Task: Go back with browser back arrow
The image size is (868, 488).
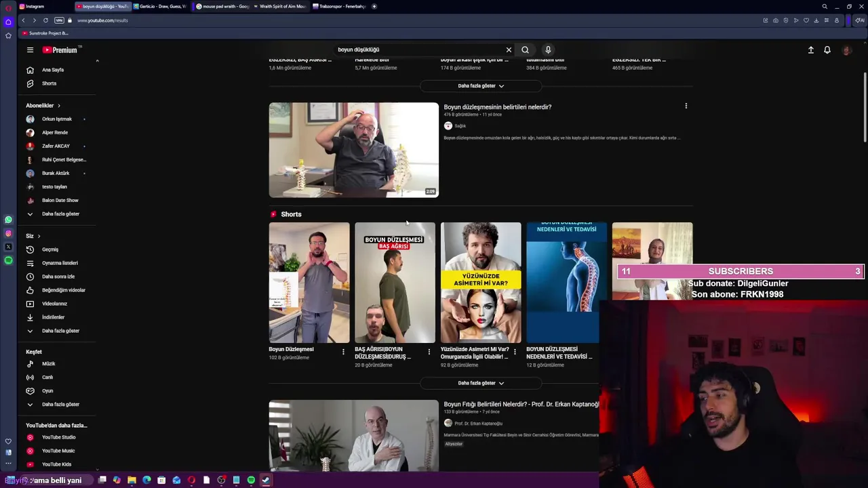Action: coord(23,20)
